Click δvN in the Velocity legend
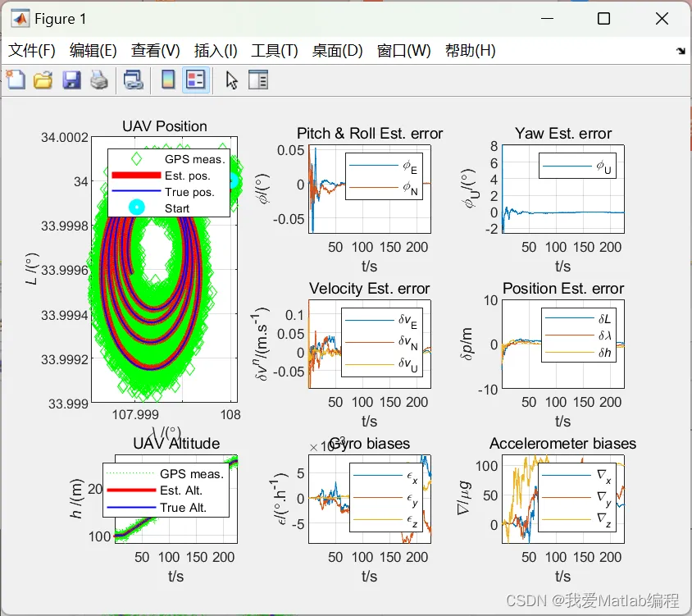This screenshot has height=616, width=692. point(407,342)
